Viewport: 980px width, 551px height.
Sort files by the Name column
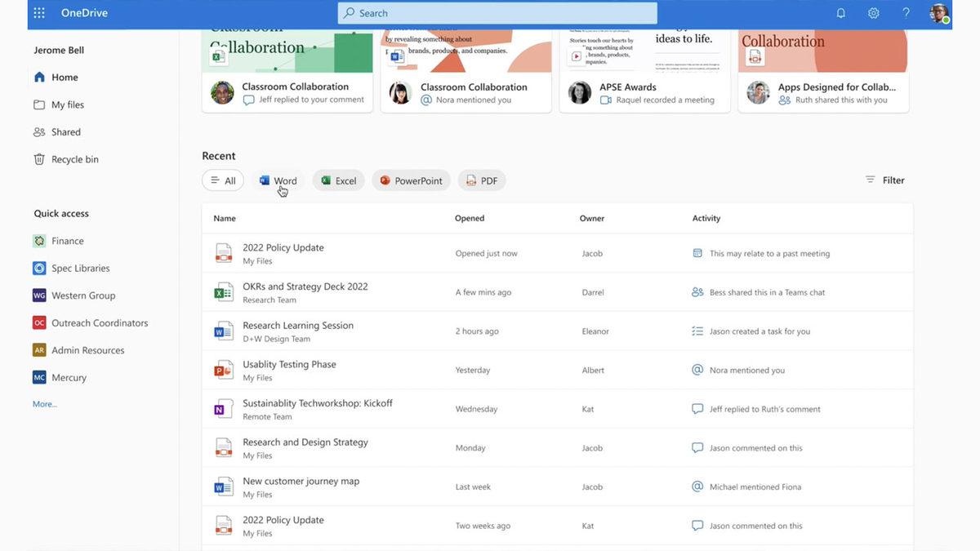pyautogui.click(x=225, y=218)
